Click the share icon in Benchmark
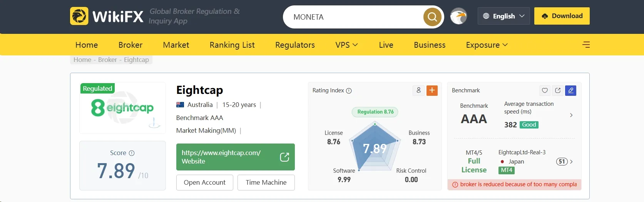 point(558,90)
